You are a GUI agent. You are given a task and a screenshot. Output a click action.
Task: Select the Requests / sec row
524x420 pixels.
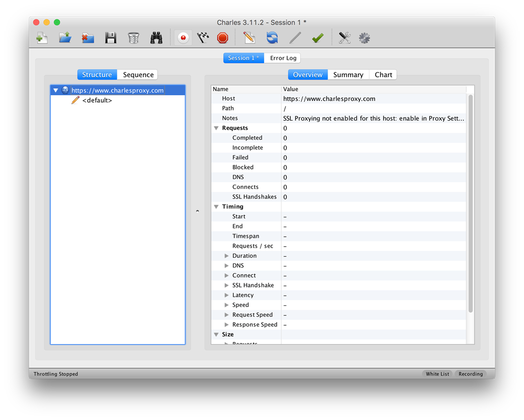[x=339, y=246]
